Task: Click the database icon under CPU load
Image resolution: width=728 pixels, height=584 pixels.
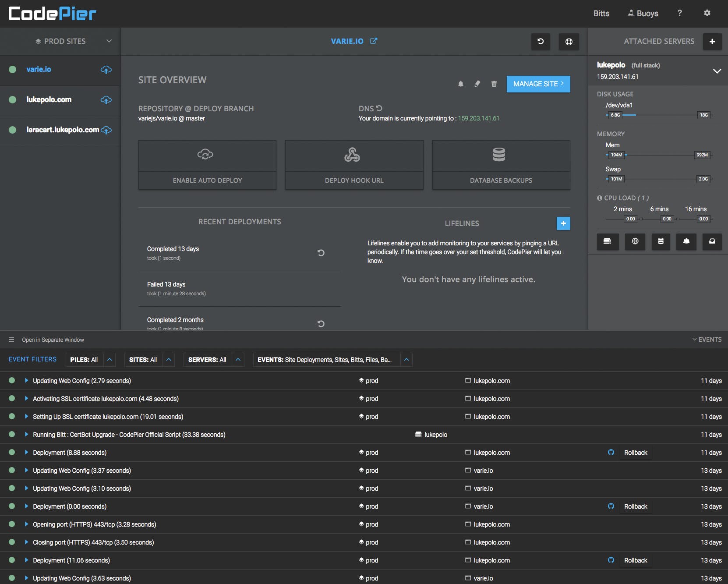Action: (661, 241)
